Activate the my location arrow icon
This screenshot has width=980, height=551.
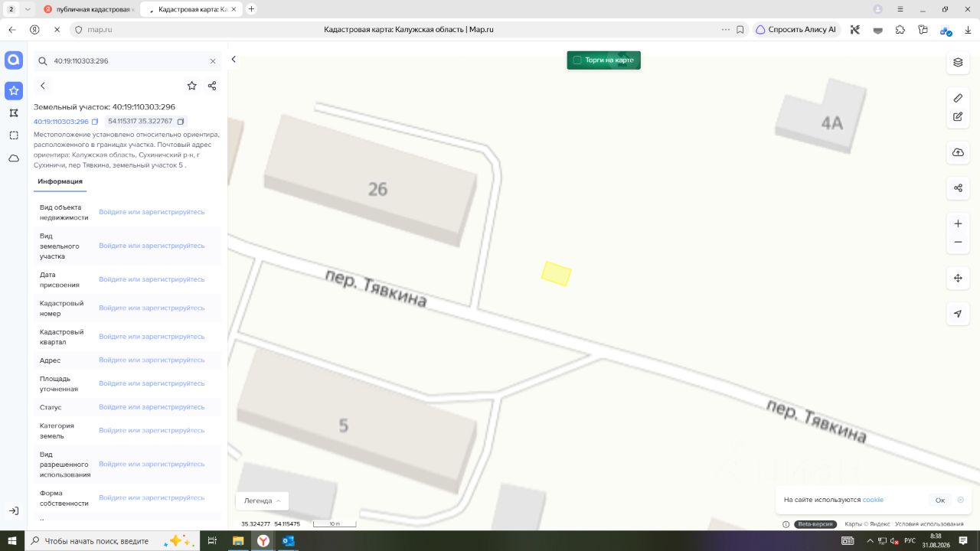[958, 314]
